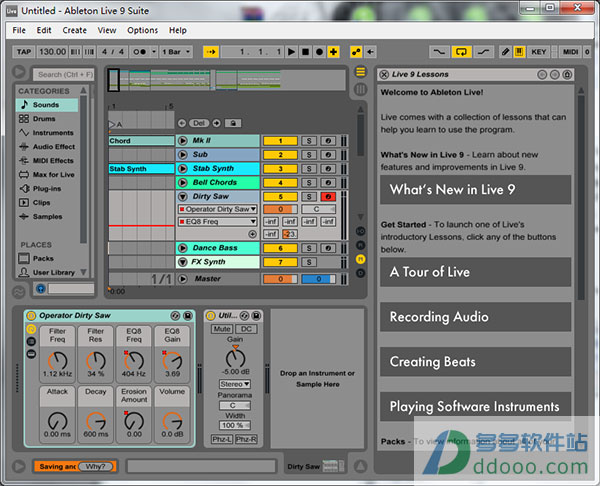Toggle the yellow Loop switch
The height and width of the screenshot is (486, 600).
(461, 52)
